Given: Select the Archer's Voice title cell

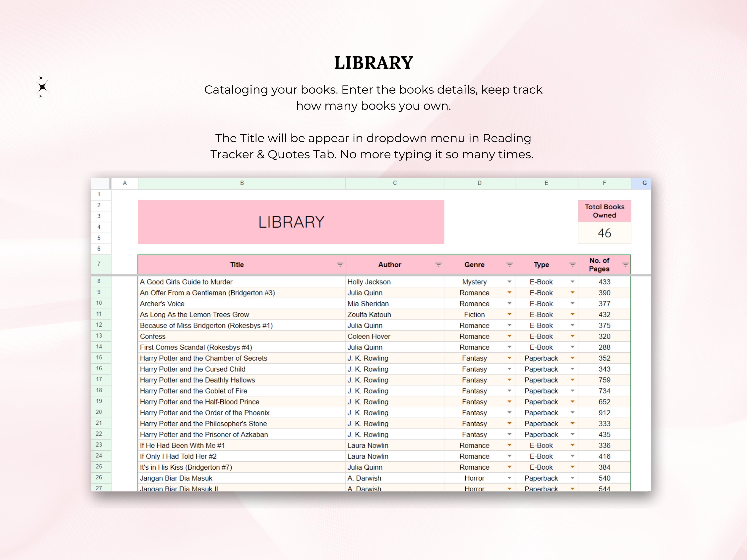Looking at the screenshot, I should click(242, 303).
